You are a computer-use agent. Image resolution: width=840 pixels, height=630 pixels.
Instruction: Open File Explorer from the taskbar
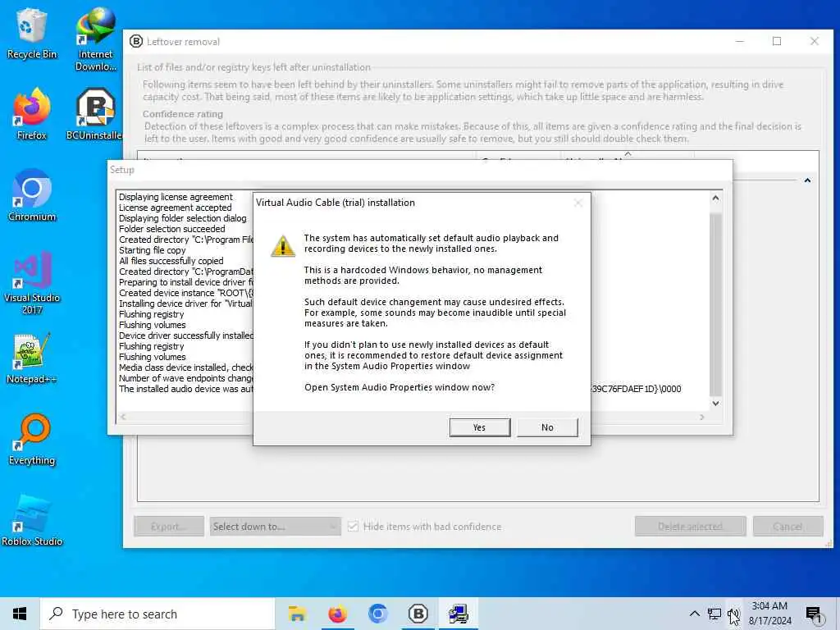297,614
